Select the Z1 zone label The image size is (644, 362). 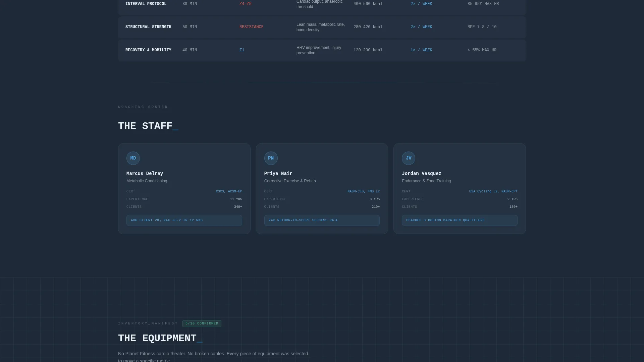[242, 50]
